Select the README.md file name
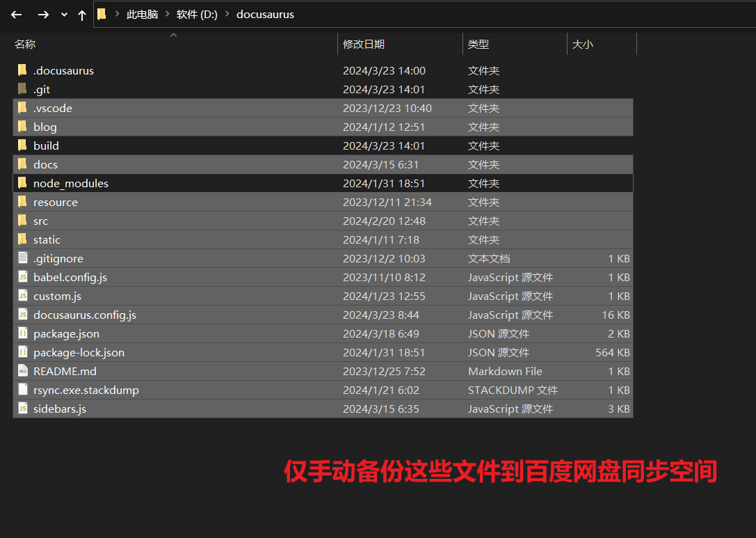The width and height of the screenshot is (756, 538). (65, 372)
